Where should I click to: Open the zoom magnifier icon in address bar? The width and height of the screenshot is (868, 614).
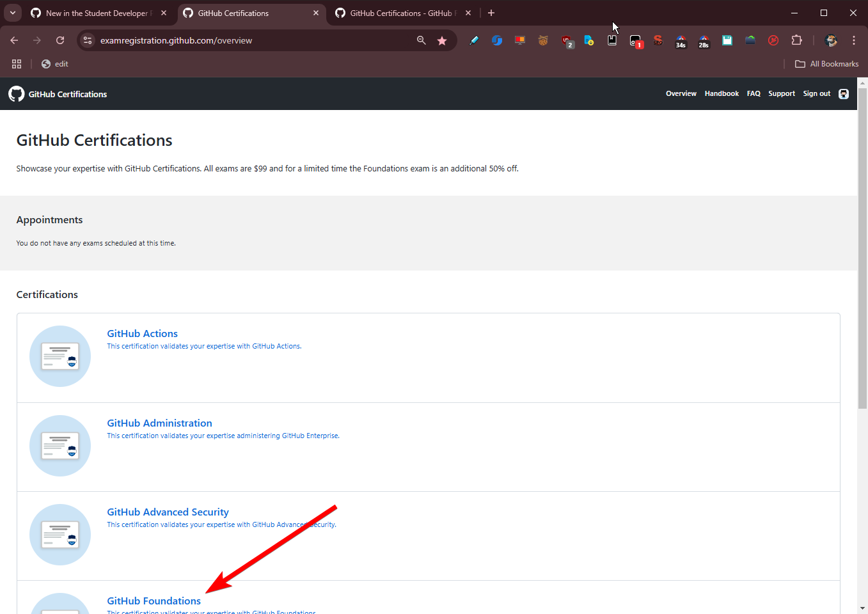[x=421, y=40]
